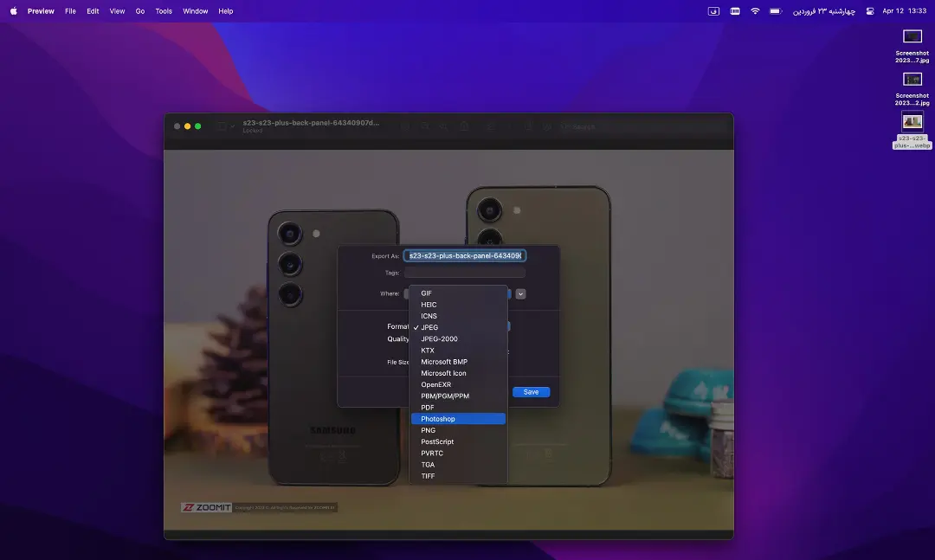The height and width of the screenshot is (560, 935).
Task: Choose Microsoft BMP format
Action: [x=458, y=362]
